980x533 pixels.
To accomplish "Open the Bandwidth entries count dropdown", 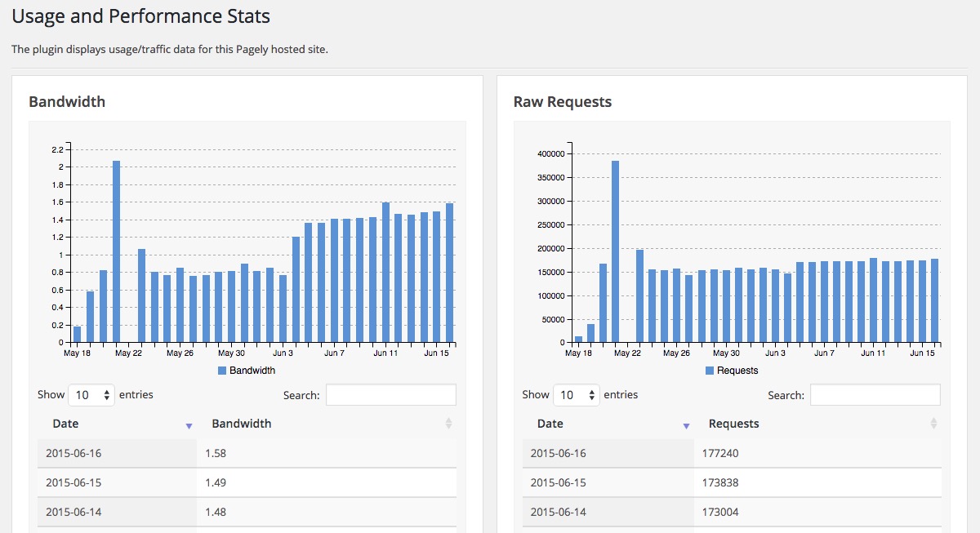I will pos(91,395).
